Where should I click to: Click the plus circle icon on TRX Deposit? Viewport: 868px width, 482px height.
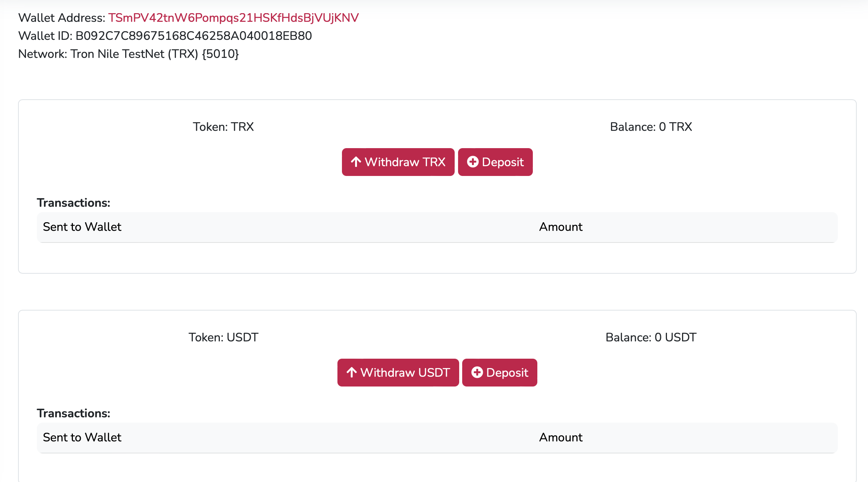tap(473, 162)
